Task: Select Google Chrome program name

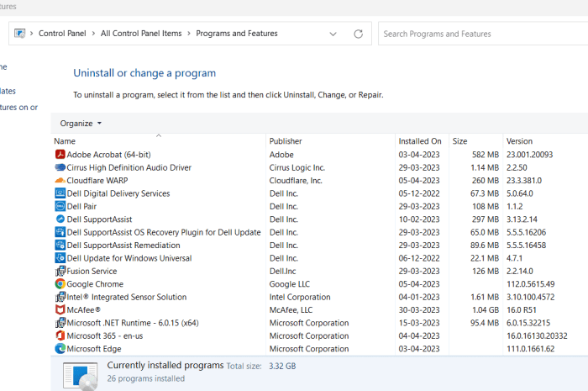Action: tap(95, 284)
